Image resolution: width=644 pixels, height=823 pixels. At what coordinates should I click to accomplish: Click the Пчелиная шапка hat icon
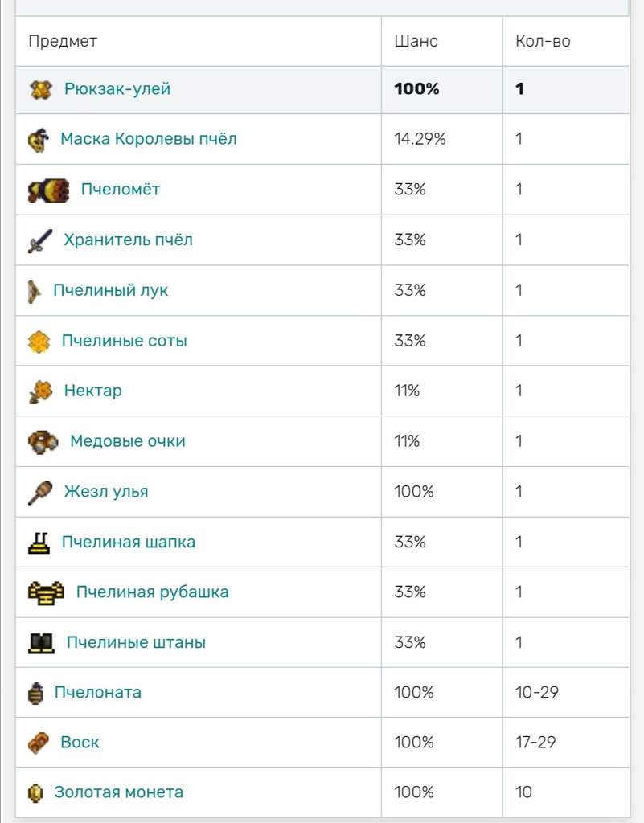[x=39, y=543]
